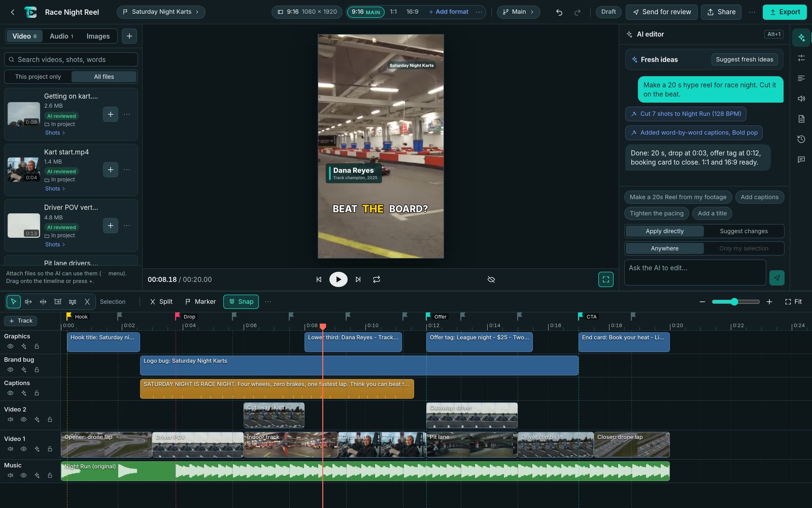Select Only my selection scope
The image size is (812, 508).
[743, 248]
